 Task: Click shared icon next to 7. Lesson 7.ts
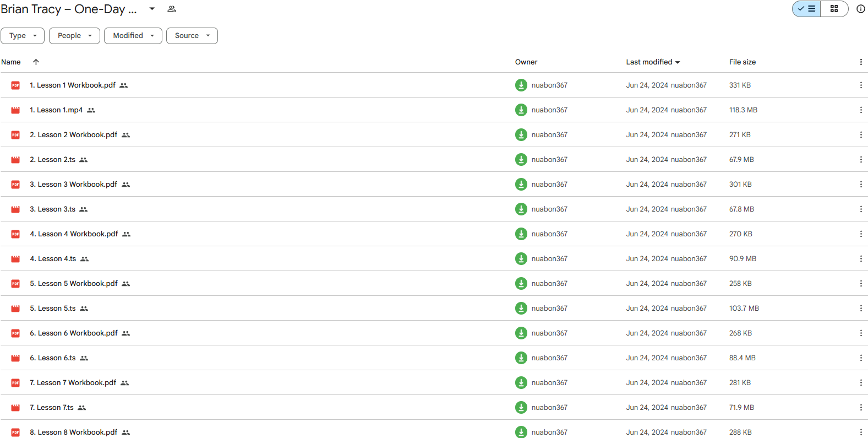tap(82, 408)
